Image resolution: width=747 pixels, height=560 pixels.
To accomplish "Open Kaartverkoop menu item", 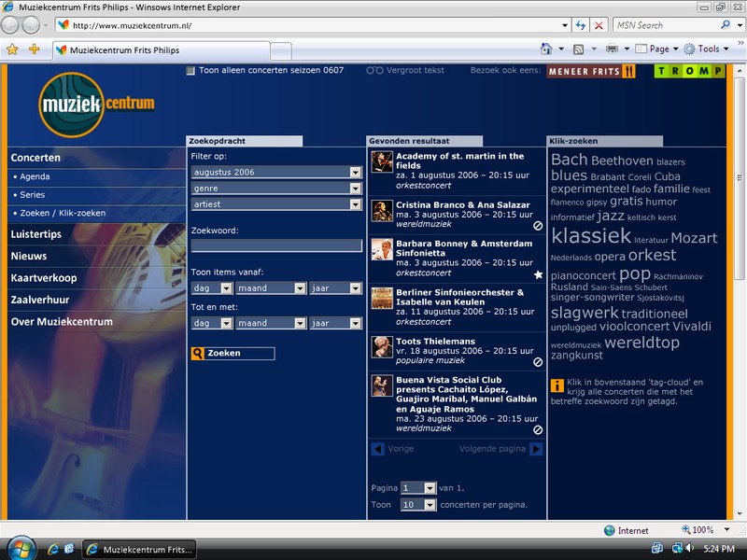I will [44, 278].
